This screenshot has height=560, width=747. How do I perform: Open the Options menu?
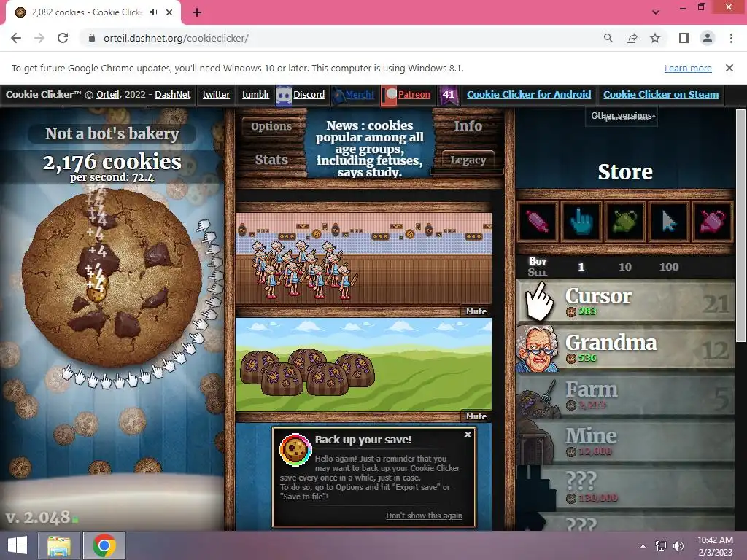271,126
